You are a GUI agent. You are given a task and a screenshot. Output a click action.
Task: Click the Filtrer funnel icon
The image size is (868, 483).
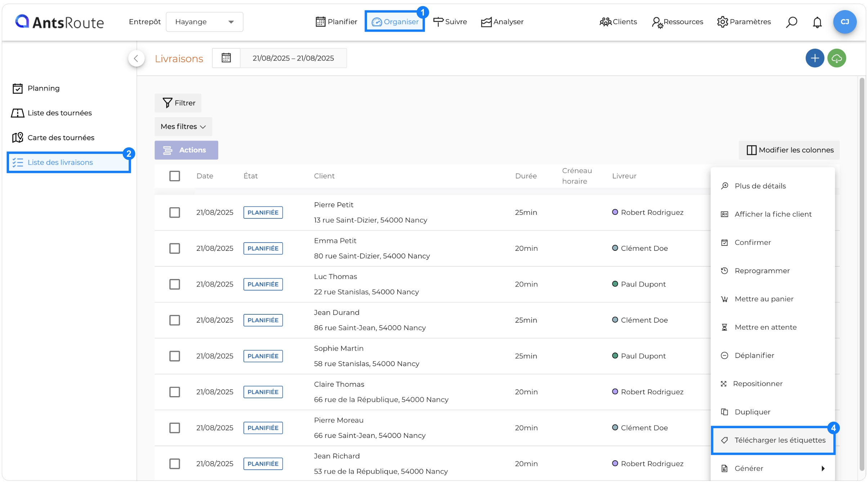[167, 103]
